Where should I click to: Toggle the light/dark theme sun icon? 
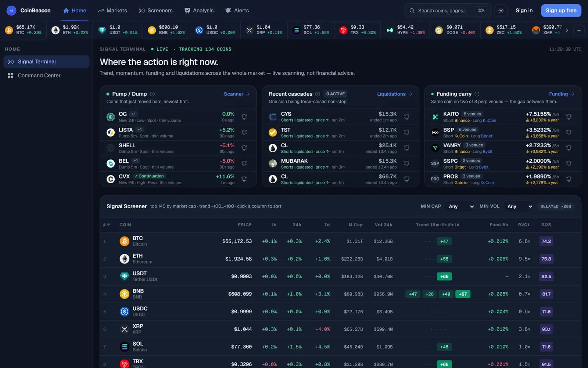tap(501, 11)
